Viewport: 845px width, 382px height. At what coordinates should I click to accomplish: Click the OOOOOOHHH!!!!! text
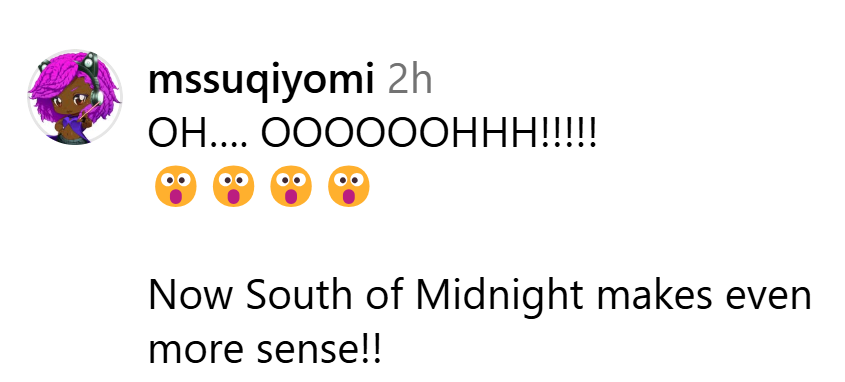430,134
